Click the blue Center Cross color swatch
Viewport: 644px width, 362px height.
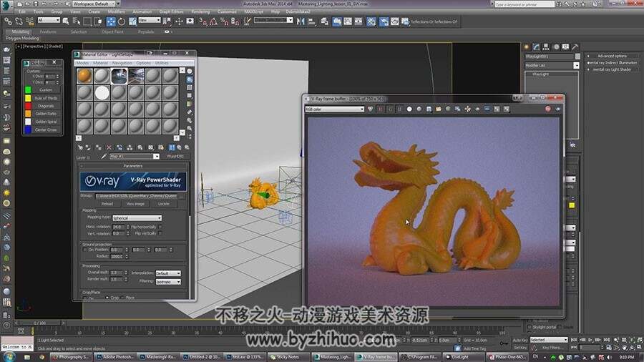click(x=28, y=129)
